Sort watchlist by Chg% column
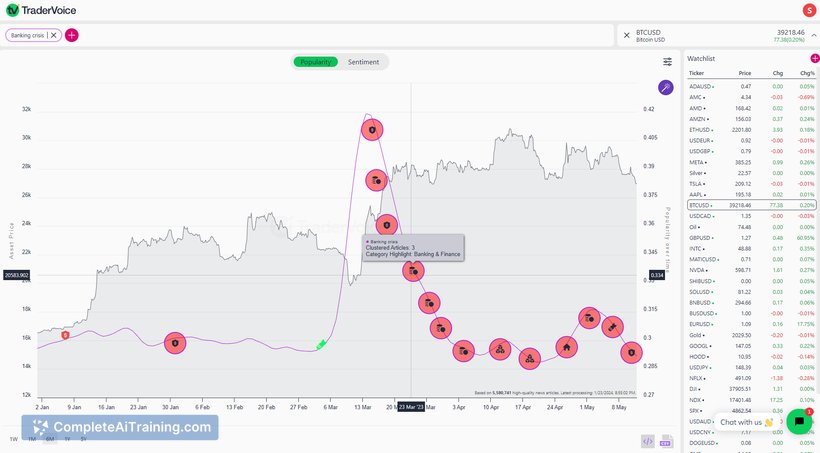 (807, 73)
